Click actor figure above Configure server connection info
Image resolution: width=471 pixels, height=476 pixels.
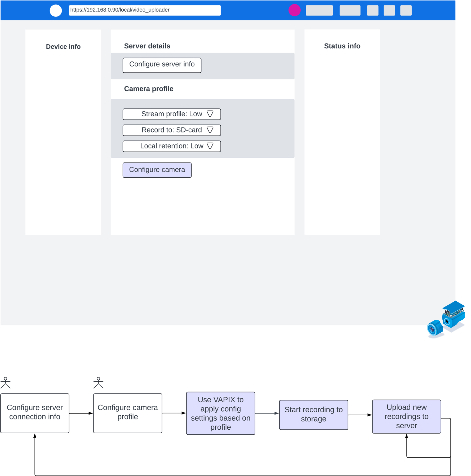[x=5, y=383]
